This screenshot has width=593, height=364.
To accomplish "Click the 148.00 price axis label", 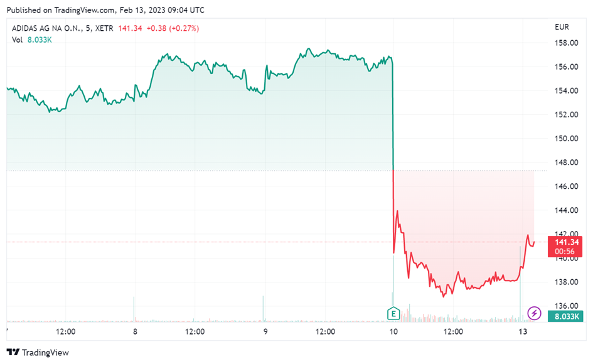I will pyautogui.click(x=566, y=163).
